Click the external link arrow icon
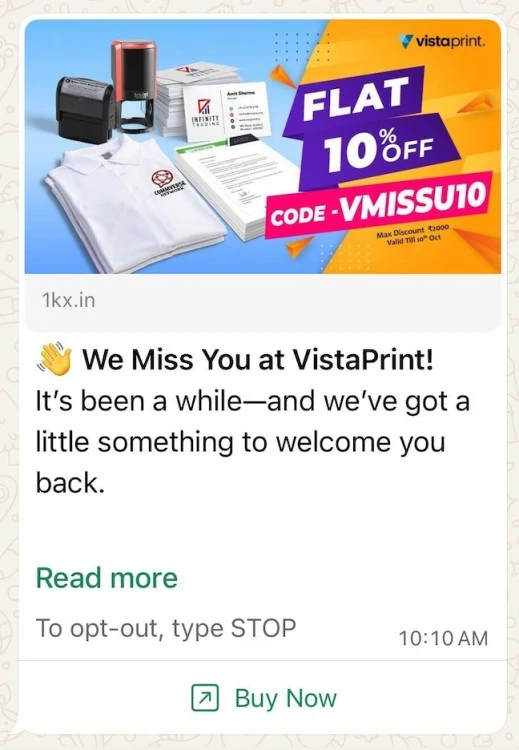The image size is (519, 750). pyautogui.click(x=205, y=698)
